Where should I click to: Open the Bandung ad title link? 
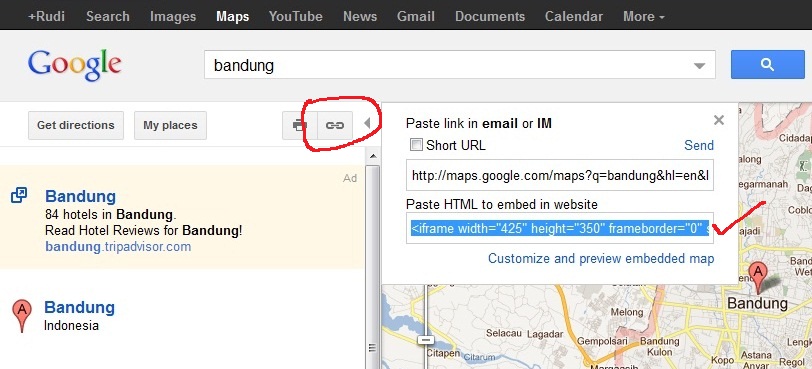80,196
